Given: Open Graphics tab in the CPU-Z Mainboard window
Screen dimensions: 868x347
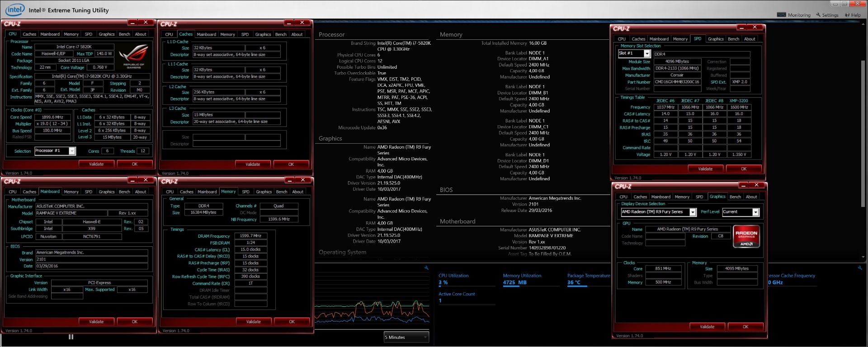Looking at the screenshot, I should pyautogui.click(x=107, y=192).
